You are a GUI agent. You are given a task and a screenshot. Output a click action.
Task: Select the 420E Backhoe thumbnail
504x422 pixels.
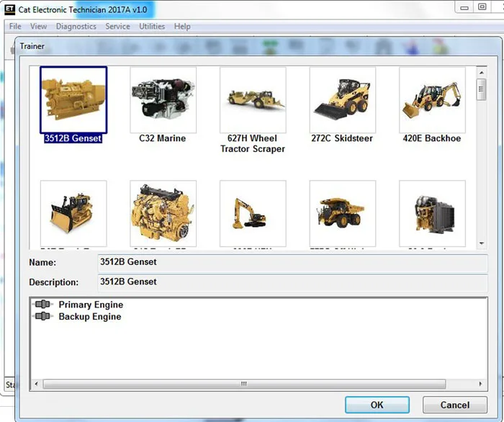click(432, 99)
